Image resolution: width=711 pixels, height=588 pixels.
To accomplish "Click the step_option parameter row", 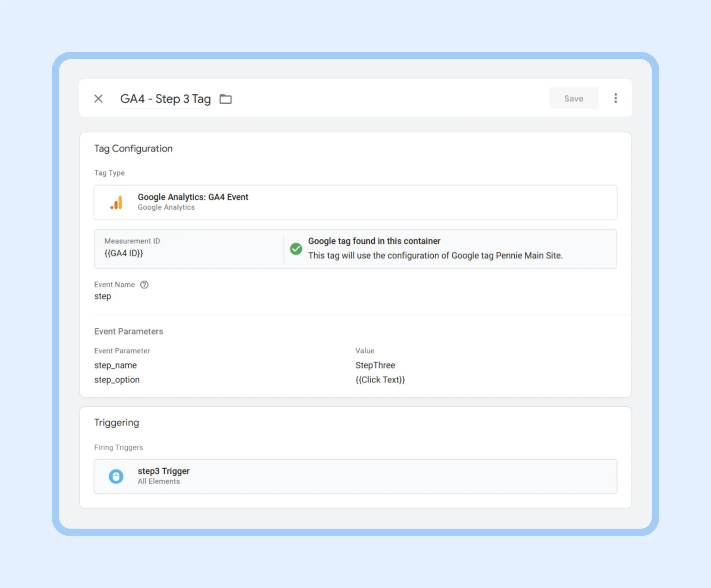I will point(117,379).
